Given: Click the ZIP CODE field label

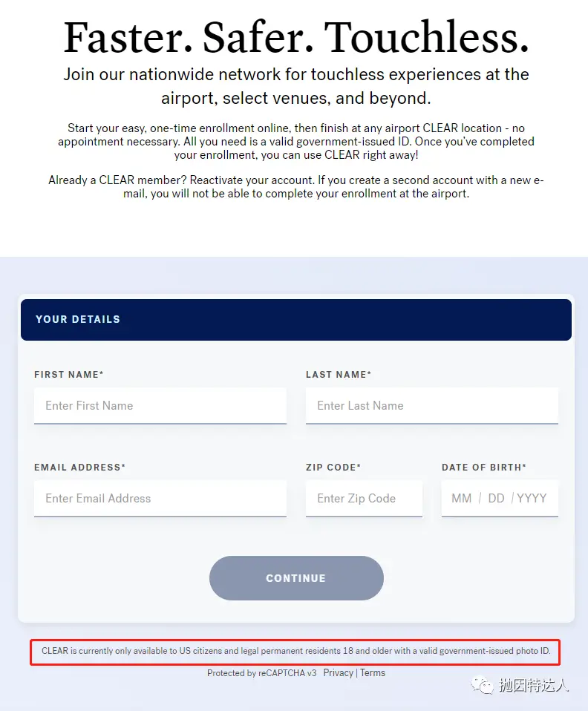Looking at the screenshot, I should pos(333,467).
